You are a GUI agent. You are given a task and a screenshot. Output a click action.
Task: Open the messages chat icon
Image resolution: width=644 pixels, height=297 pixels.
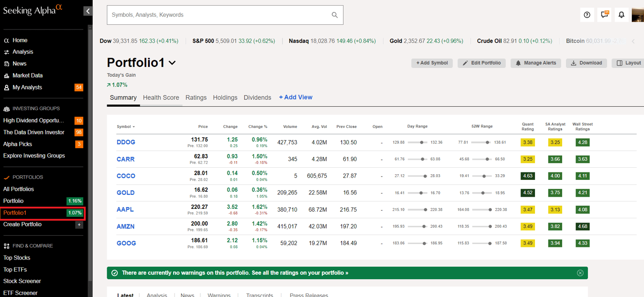pos(605,15)
